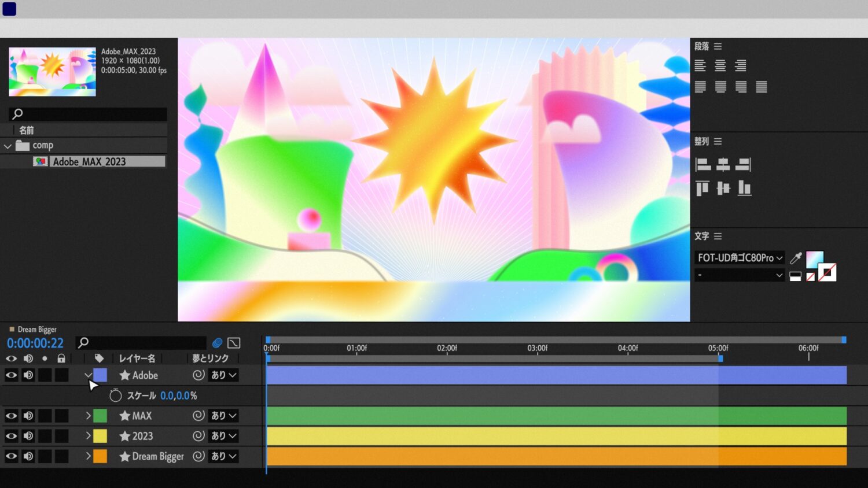The image size is (868, 488).
Task: Align paragraph text left
Action: pos(700,65)
